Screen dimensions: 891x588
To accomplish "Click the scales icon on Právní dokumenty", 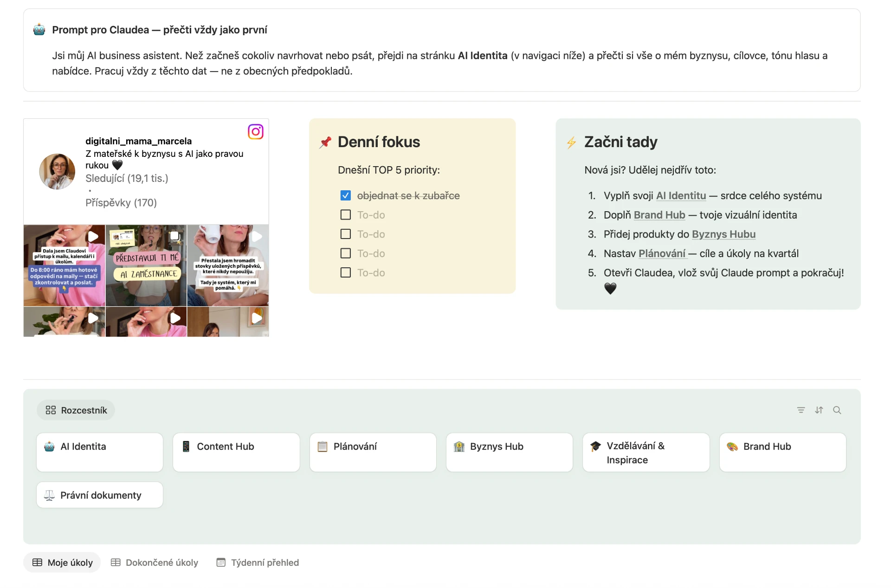I will coord(49,495).
